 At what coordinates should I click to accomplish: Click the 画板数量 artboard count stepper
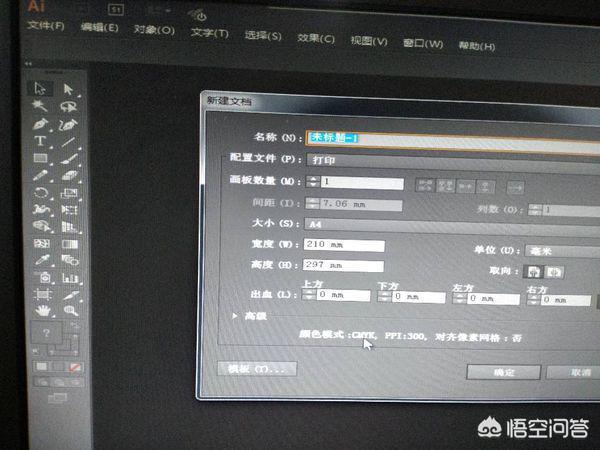pyautogui.click(x=313, y=181)
